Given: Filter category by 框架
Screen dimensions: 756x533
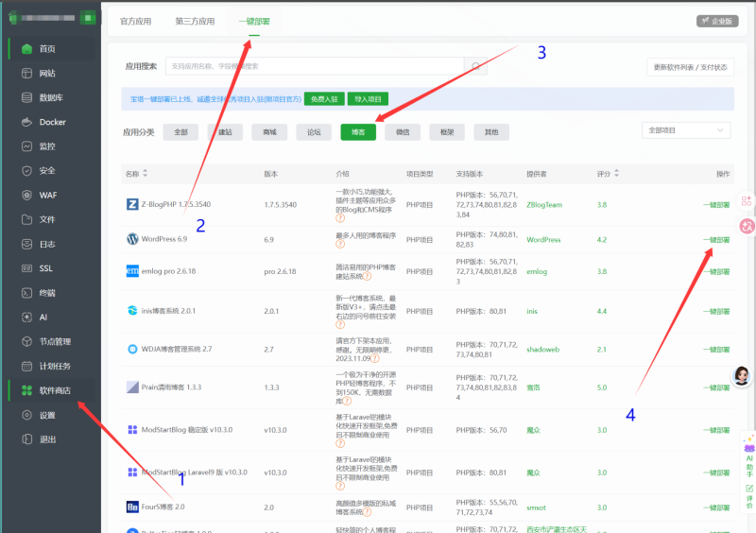Looking at the screenshot, I should point(447,132).
